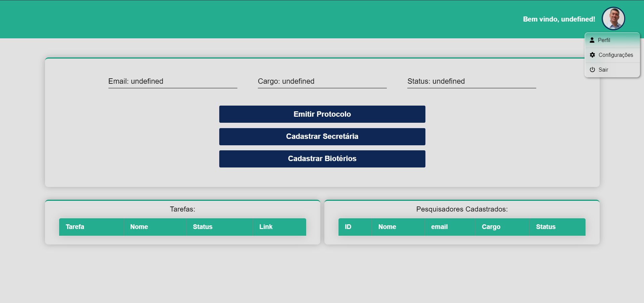
Task: Click the user avatar photo
Action: (x=613, y=18)
